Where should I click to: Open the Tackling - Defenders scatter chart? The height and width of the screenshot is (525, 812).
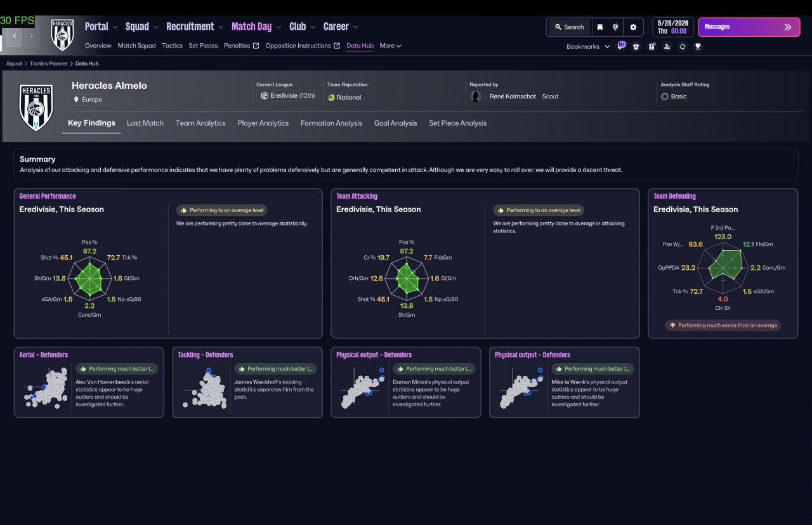pyautogui.click(x=204, y=388)
